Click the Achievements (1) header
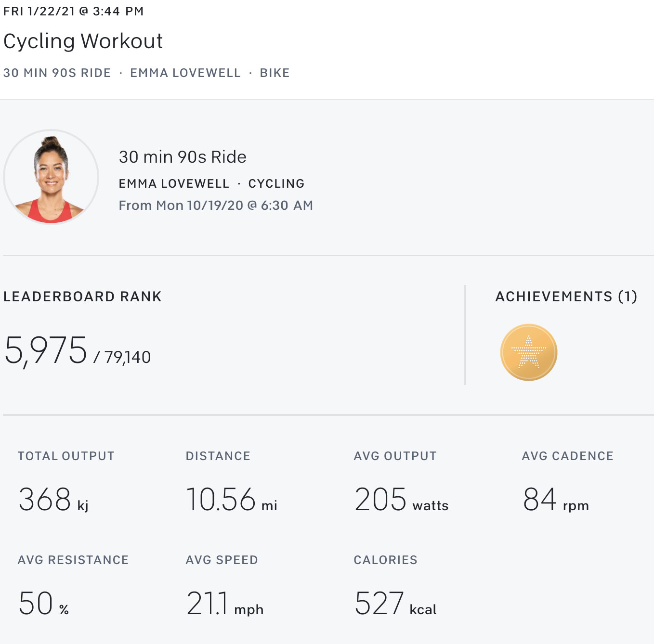 (x=566, y=296)
